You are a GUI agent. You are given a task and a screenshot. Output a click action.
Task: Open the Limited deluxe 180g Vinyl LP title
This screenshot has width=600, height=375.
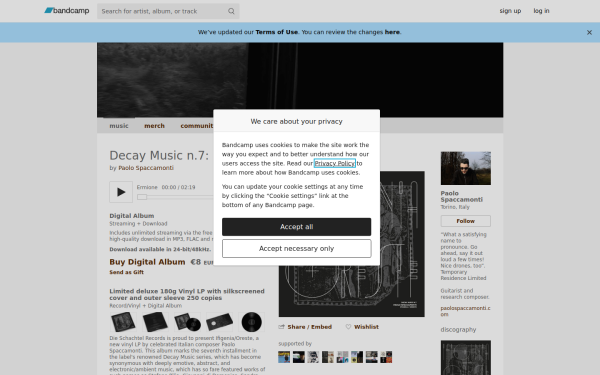(187, 294)
